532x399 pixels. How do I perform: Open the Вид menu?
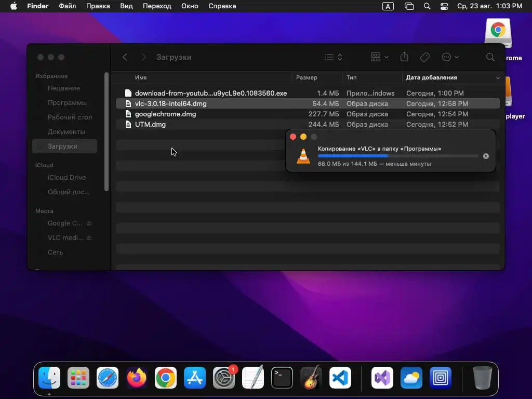pos(126,6)
